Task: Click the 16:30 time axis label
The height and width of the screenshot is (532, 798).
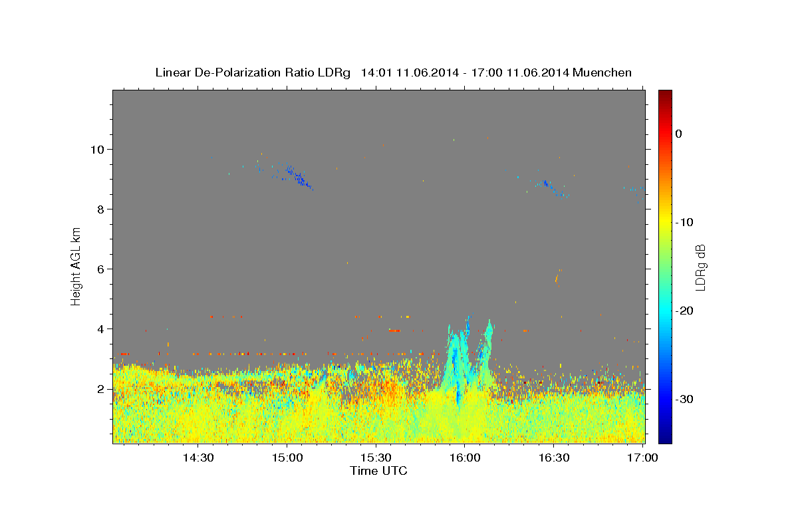Action: click(x=554, y=458)
